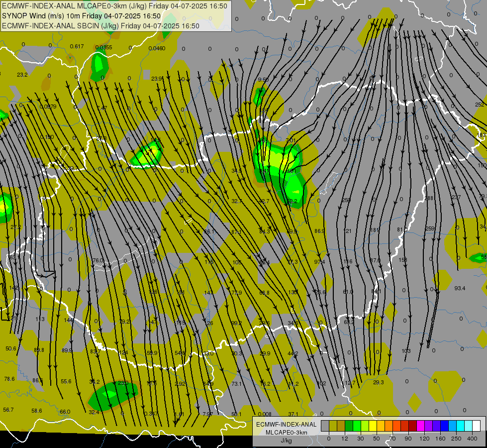Click the value "37.1" on the map
Screen dimensions: 487x448
click(x=293, y=414)
